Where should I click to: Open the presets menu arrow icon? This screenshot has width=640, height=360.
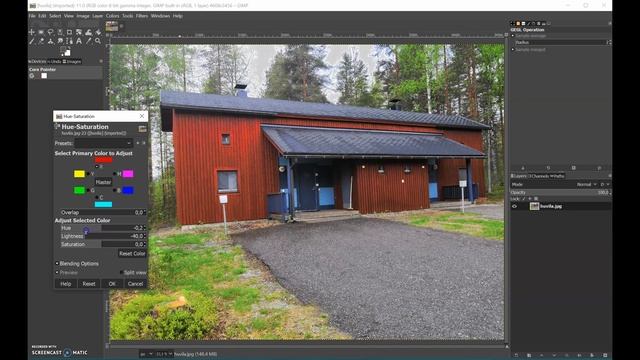point(144,143)
